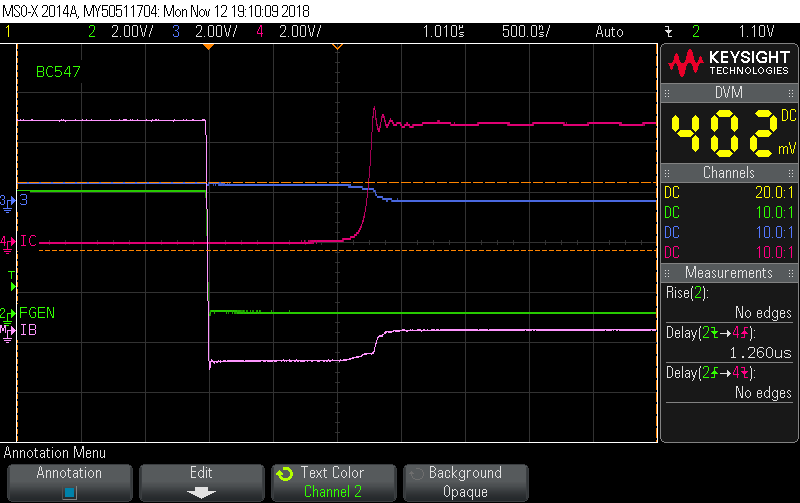This screenshot has width=800, height=503.
Task: Select the Delay 1.260us measurement value
Action: pos(760,353)
